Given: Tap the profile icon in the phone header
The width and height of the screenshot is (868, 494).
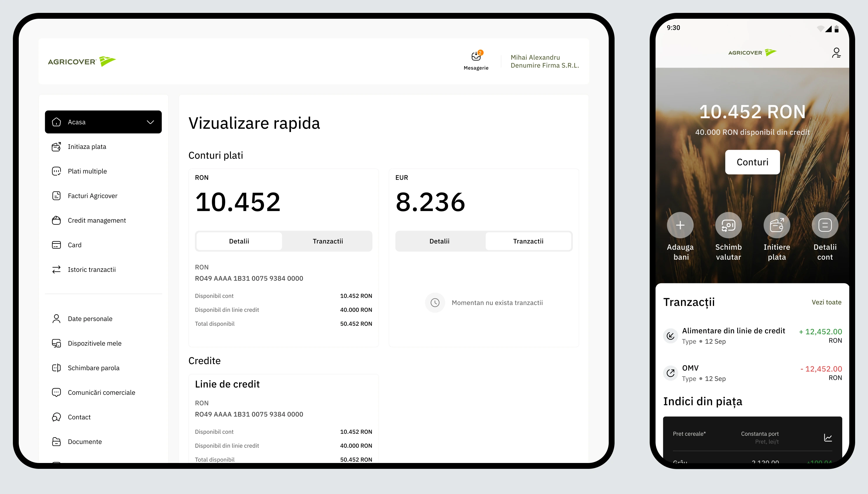Looking at the screenshot, I should click(836, 53).
